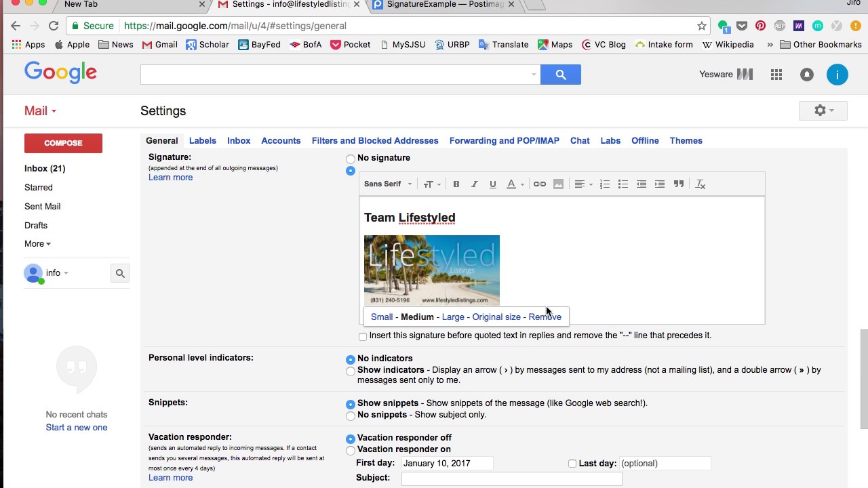Open text size dropdown

(432, 184)
